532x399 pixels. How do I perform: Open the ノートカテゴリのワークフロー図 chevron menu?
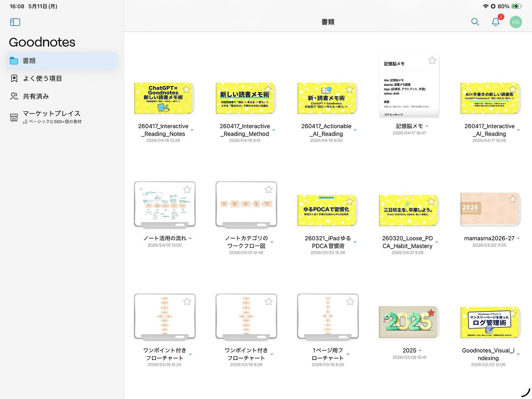click(271, 242)
